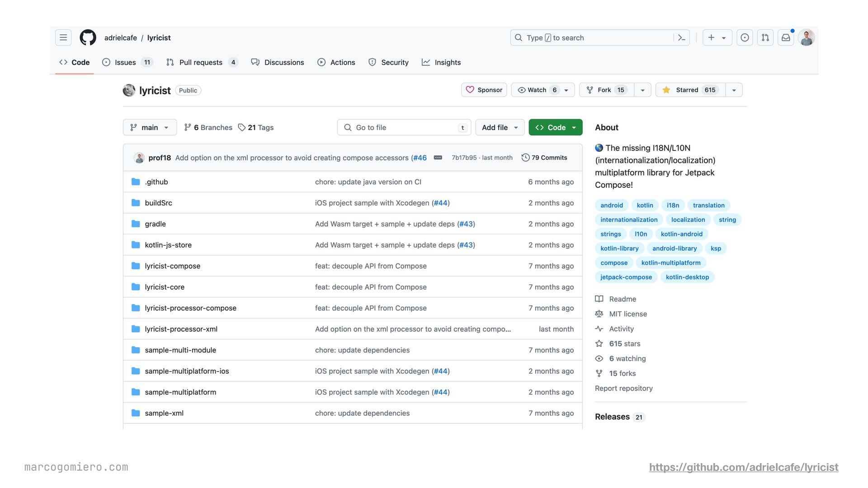
Task: Click magnifier icon in Type to search
Action: [519, 38]
